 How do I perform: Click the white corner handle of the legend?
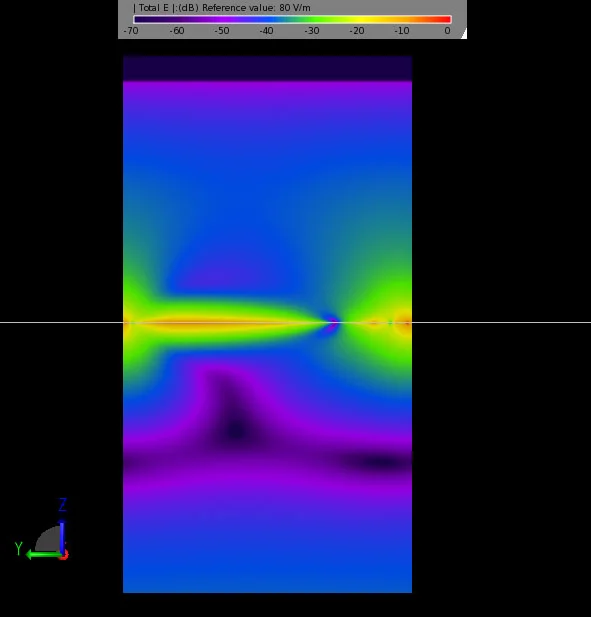(x=464, y=34)
